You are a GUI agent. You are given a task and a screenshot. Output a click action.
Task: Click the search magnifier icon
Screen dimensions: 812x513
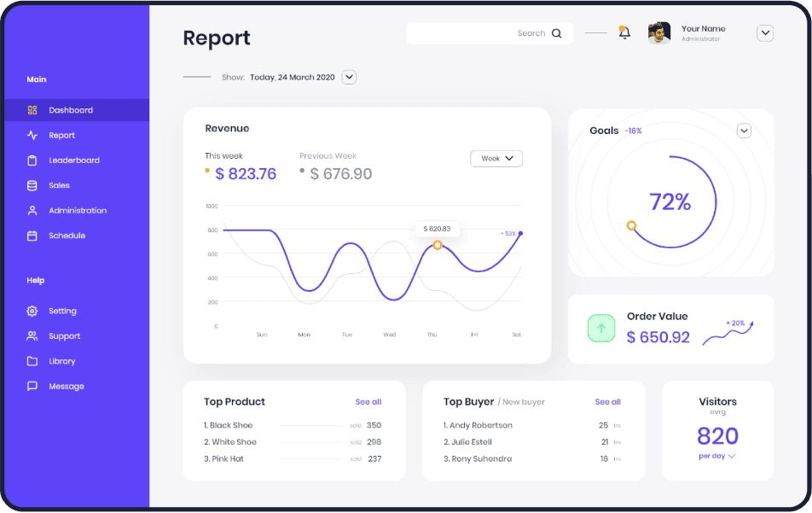click(x=557, y=33)
